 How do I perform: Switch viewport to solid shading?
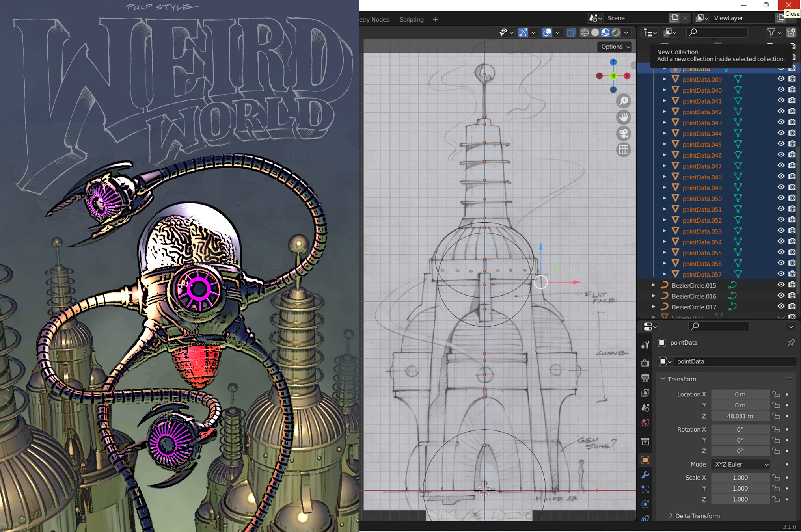point(595,33)
